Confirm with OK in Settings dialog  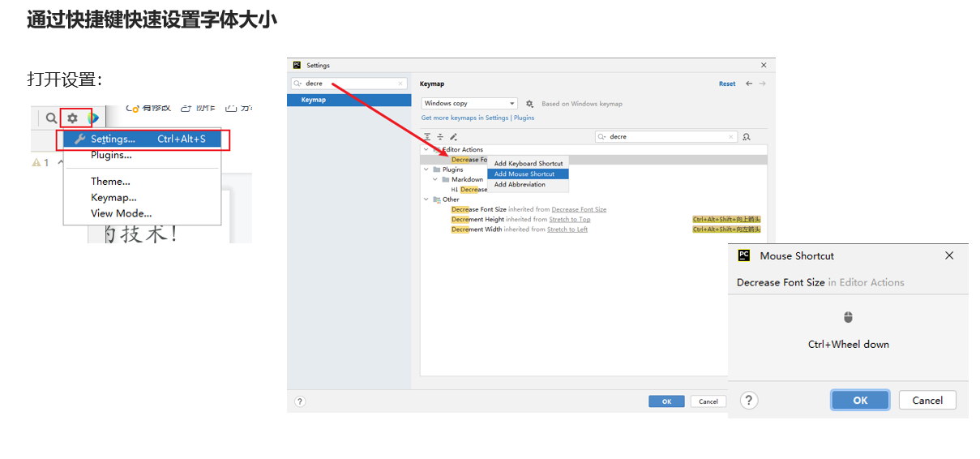(666, 401)
